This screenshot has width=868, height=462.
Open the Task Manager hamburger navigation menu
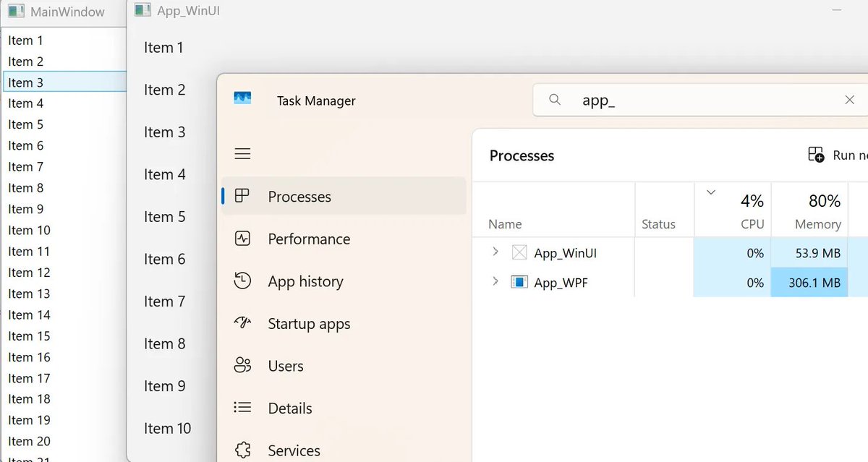click(x=243, y=154)
